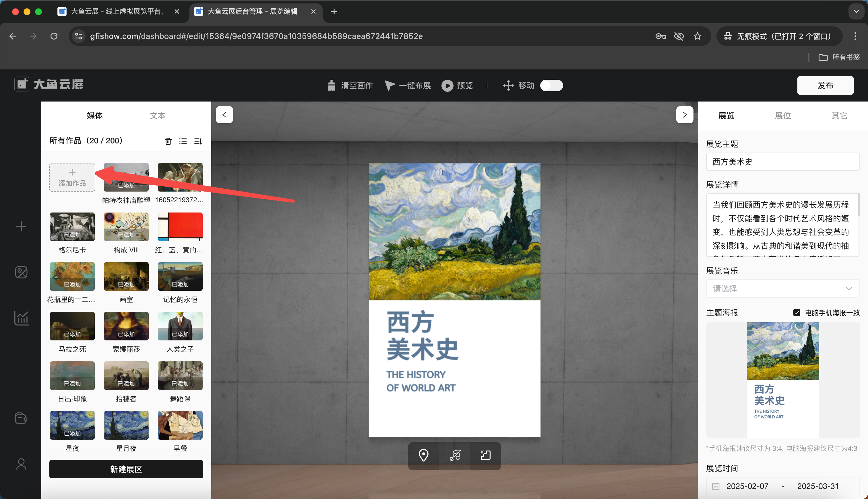The width and height of the screenshot is (868, 499).
Task: Switch works panel to list view icon
Action: click(183, 141)
